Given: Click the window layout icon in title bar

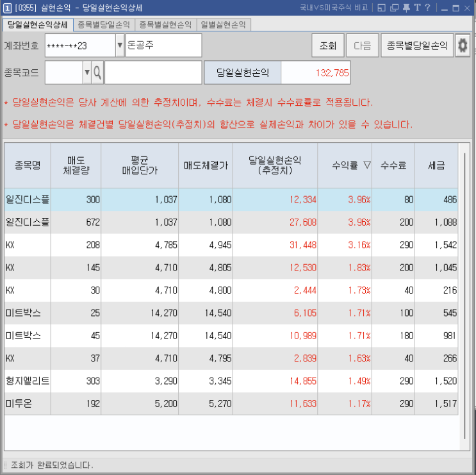Looking at the screenshot, I should click(x=381, y=8).
